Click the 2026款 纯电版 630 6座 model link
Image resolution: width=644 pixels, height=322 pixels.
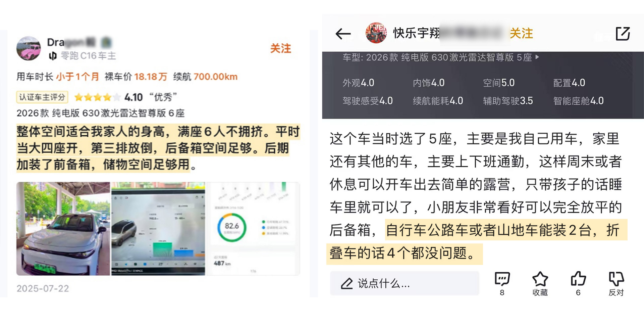101,113
